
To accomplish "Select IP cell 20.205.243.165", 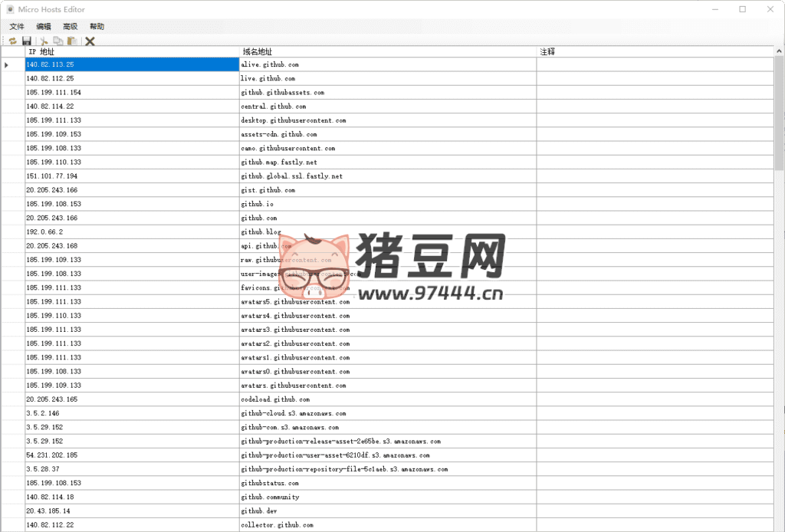I will pyautogui.click(x=132, y=400).
